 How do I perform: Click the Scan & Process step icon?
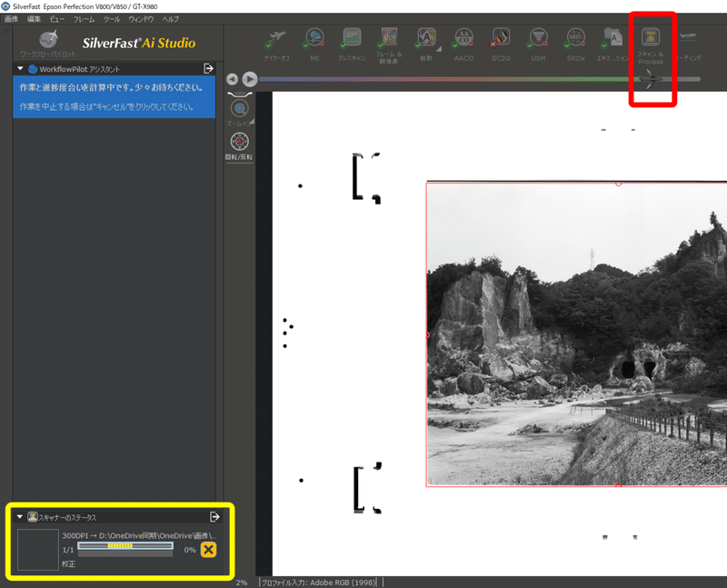tap(651, 36)
